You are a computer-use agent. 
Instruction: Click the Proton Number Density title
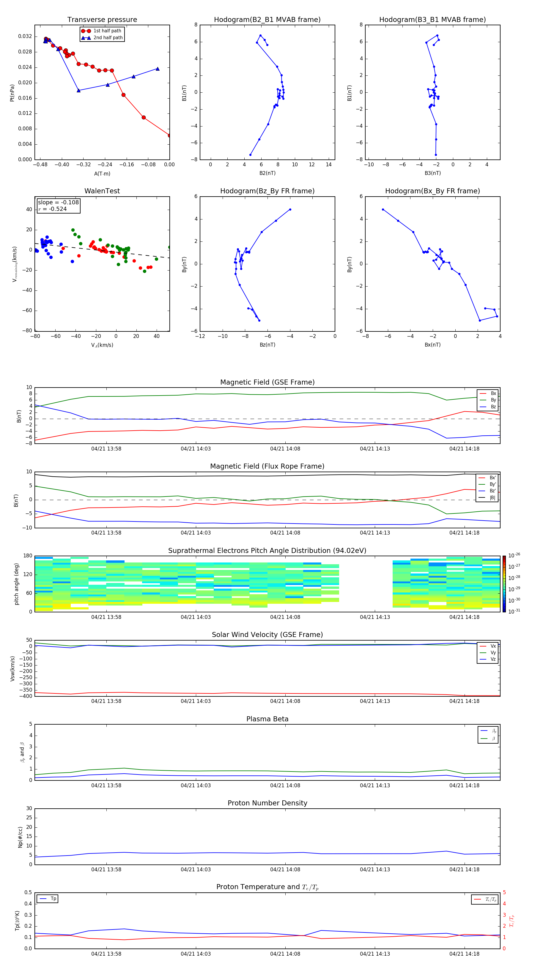(x=267, y=803)
